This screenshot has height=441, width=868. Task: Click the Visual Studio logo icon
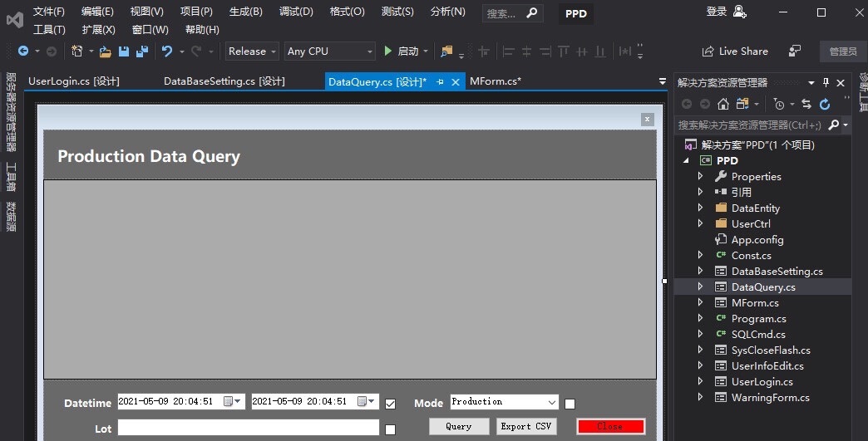(15, 20)
